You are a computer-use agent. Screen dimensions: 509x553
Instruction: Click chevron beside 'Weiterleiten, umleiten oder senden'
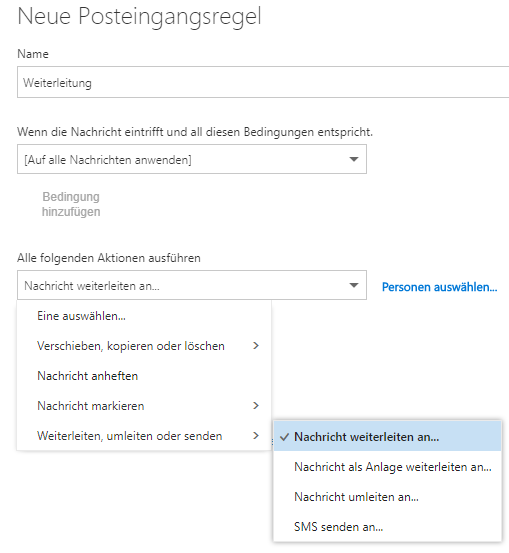click(x=256, y=436)
